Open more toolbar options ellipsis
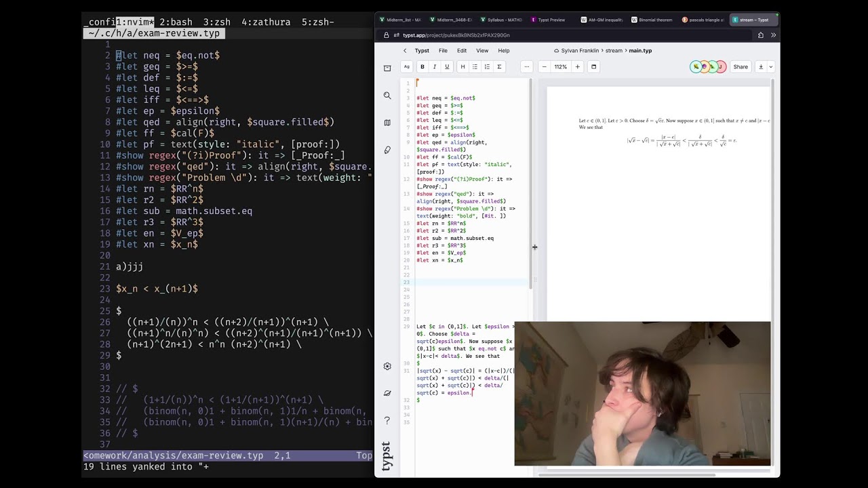 coord(526,66)
